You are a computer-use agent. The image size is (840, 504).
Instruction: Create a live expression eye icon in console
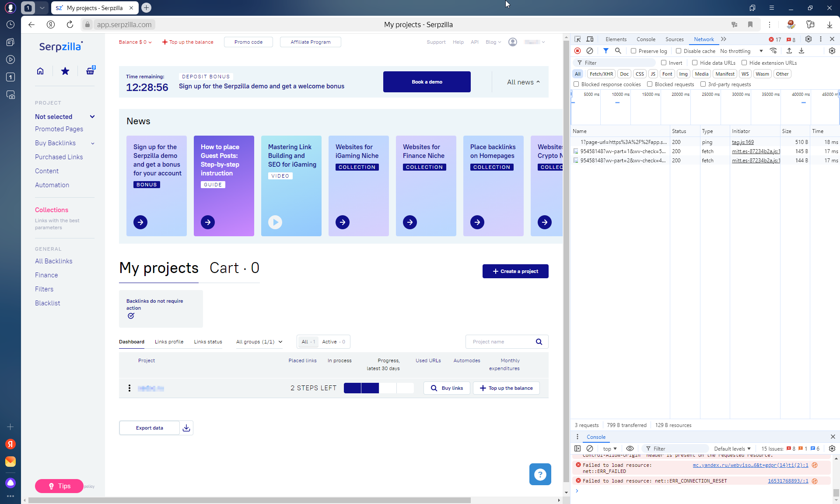point(630,448)
